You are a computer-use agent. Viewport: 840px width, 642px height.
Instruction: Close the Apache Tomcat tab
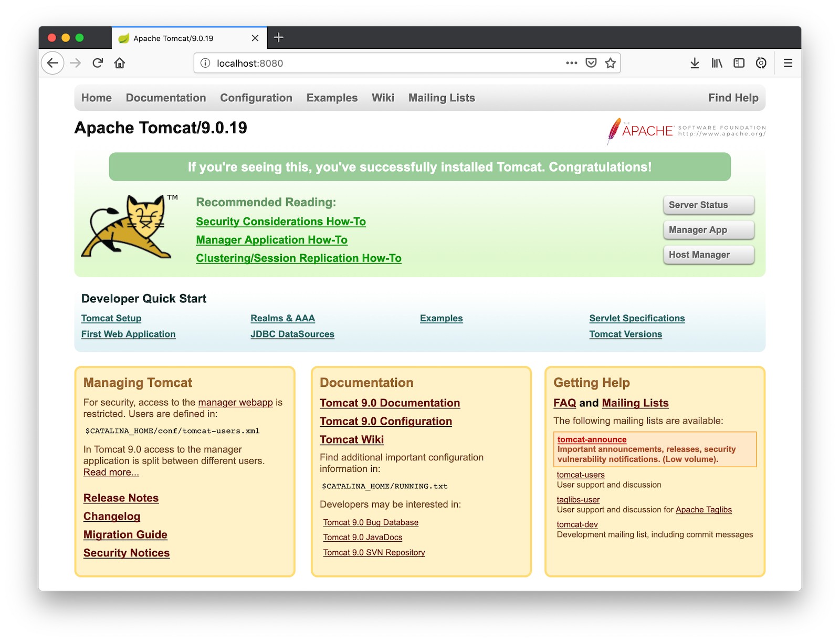pos(255,38)
